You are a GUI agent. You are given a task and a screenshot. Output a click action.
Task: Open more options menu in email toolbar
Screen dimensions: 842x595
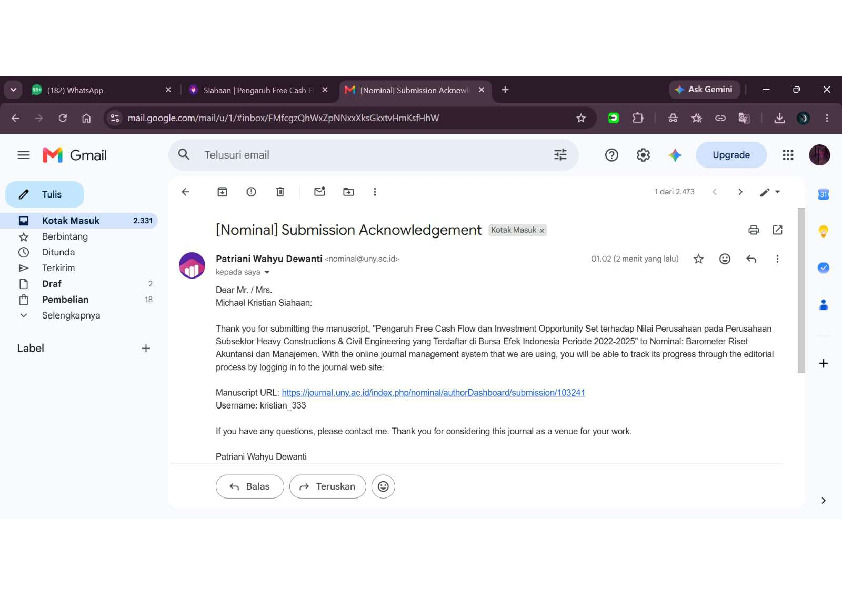click(374, 192)
